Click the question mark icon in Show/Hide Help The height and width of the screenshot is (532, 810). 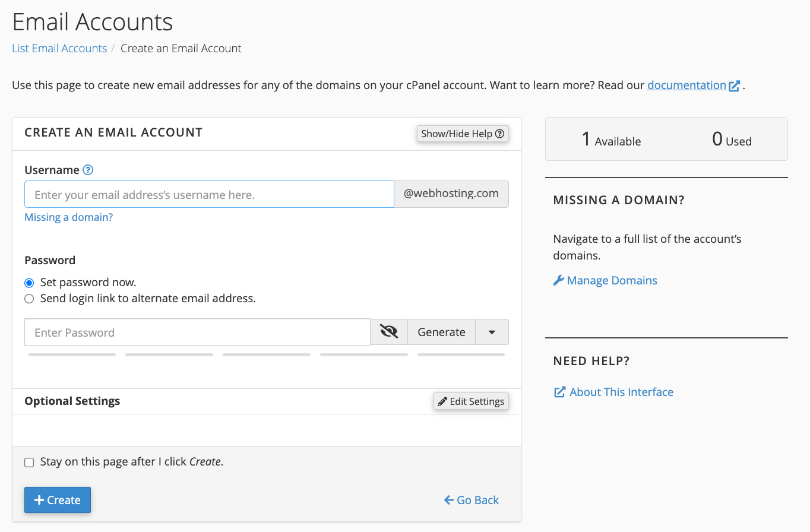tap(499, 134)
